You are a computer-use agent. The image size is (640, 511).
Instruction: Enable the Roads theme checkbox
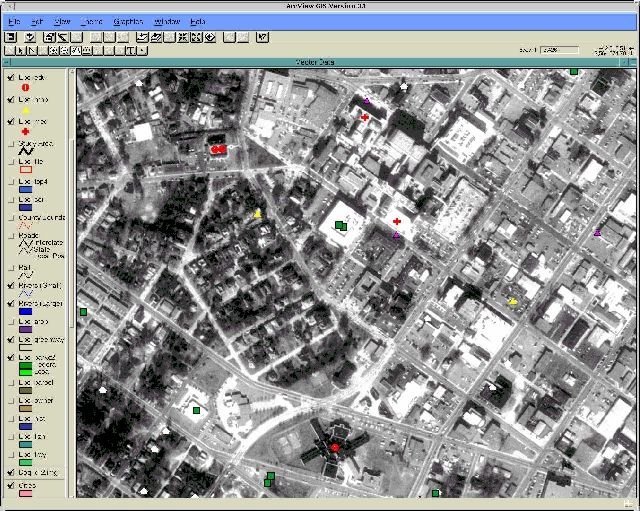coord(11,236)
